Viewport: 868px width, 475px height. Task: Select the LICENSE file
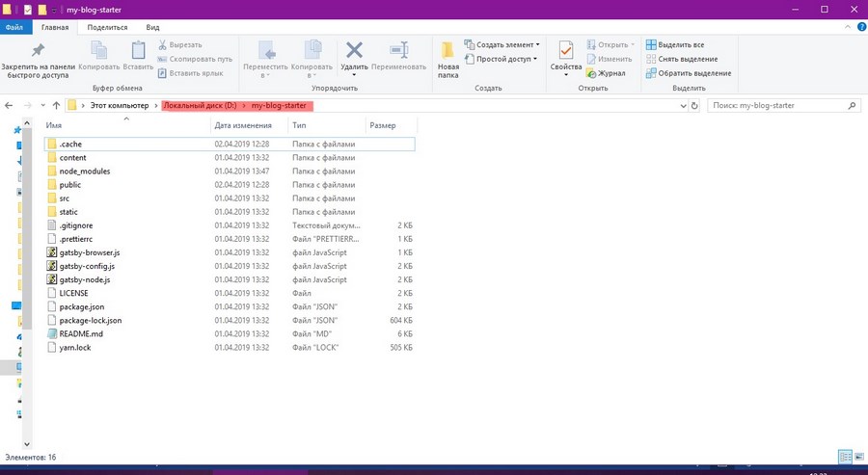tap(230, 293)
